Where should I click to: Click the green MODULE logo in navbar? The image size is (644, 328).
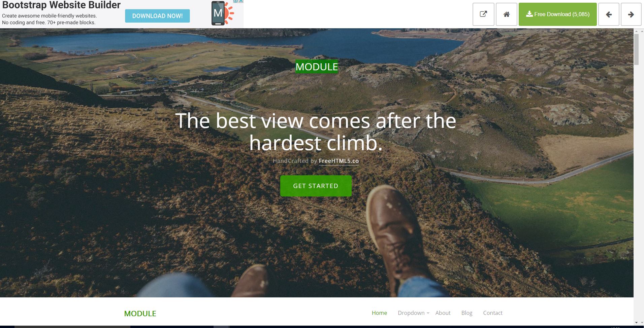(x=140, y=314)
